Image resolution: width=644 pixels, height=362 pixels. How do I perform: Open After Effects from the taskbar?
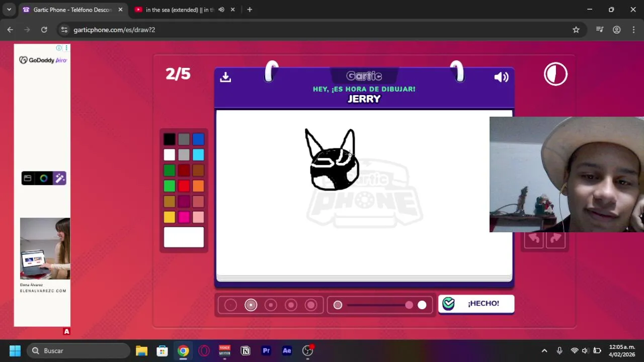pos(287,350)
